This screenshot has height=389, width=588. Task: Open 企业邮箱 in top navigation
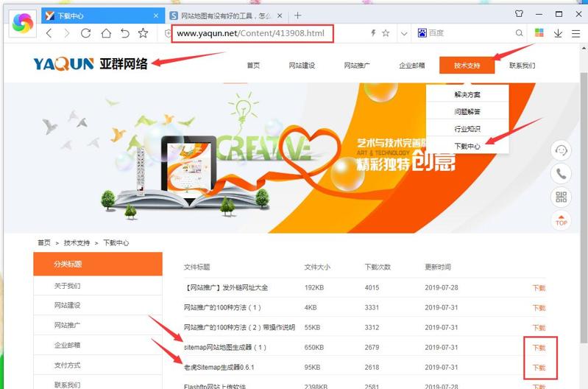click(412, 66)
